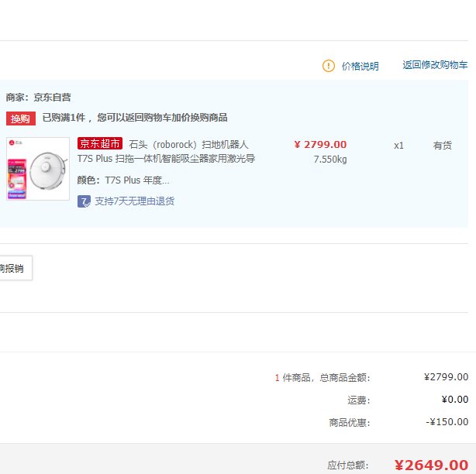Click the payable total ¥2649.00
This screenshot has height=474, width=476.
(x=431, y=465)
